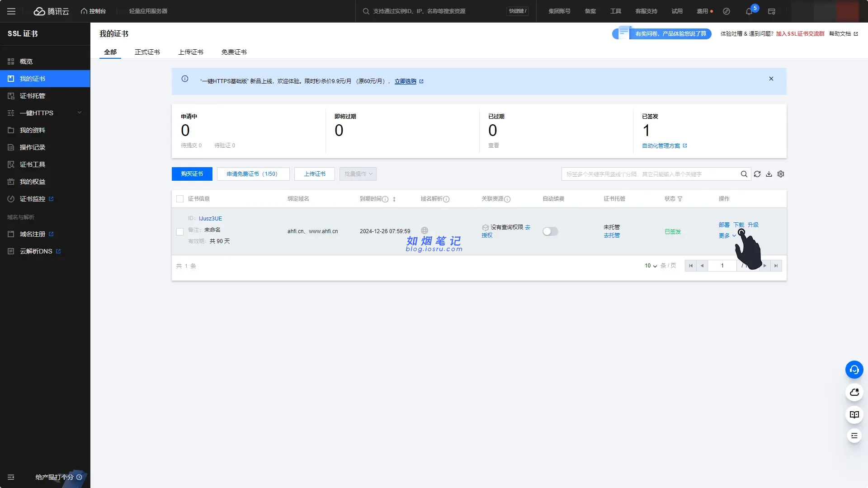Click the export download icon by search
This screenshot has width=868, height=488.
769,174
